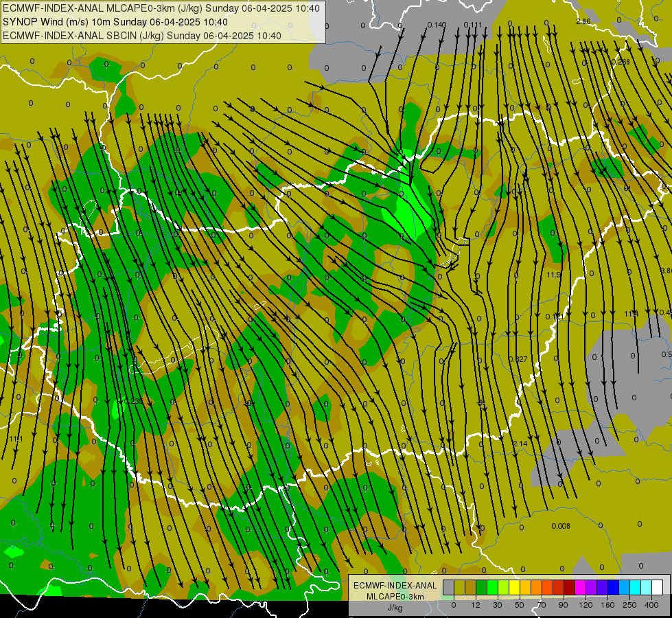Screen dimensions: 672x618
Task: Click the legend's 50 tick label
Action: (x=520, y=605)
